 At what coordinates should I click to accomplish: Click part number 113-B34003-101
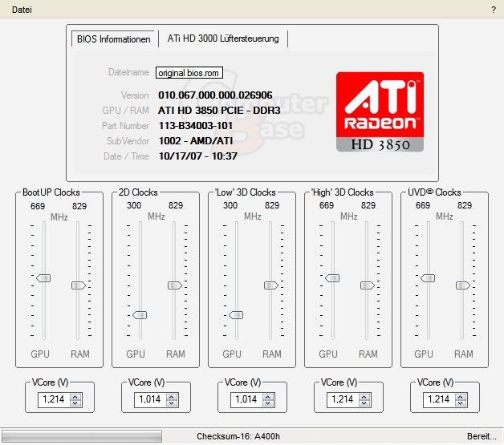pyautogui.click(x=196, y=126)
